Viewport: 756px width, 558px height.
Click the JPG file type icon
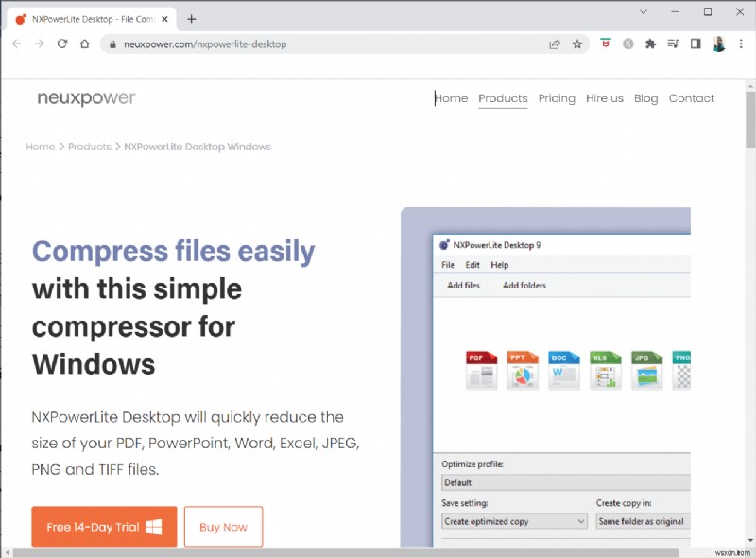pos(647,370)
